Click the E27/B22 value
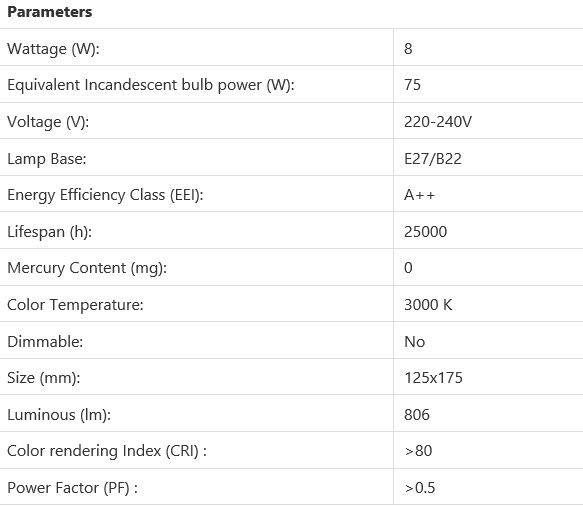The height and width of the screenshot is (506, 583). click(x=433, y=159)
